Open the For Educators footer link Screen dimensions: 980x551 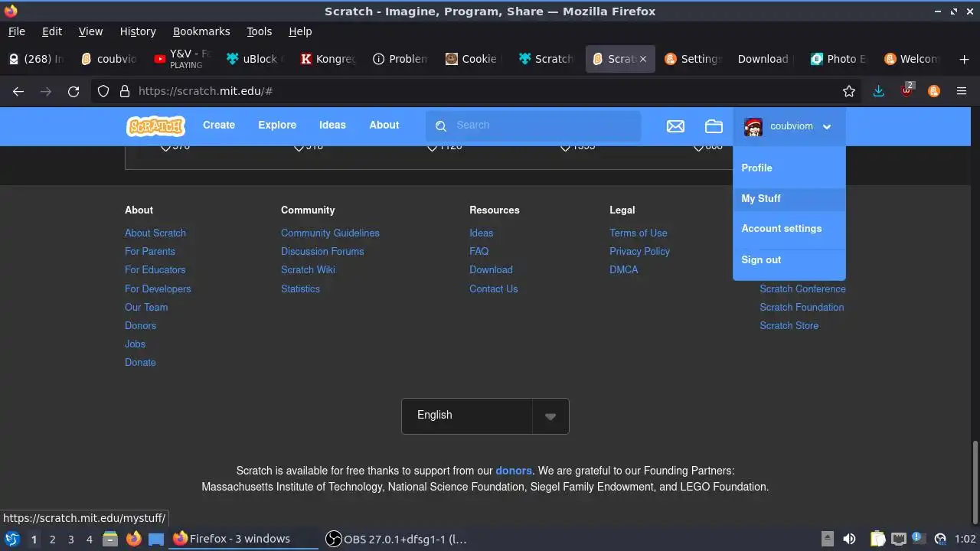pos(155,269)
